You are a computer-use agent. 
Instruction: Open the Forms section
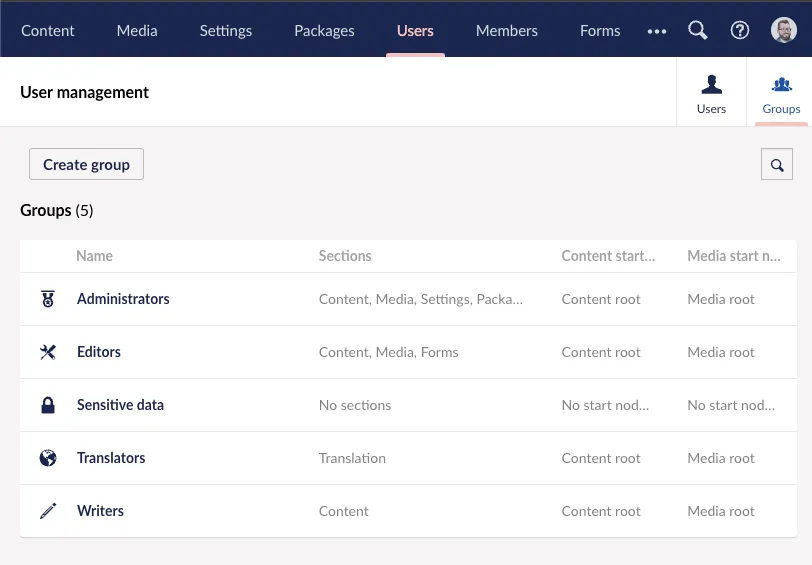click(x=600, y=31)
